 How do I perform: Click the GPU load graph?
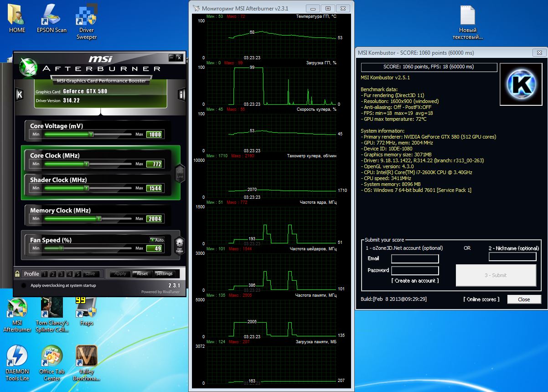click(271, 86)
